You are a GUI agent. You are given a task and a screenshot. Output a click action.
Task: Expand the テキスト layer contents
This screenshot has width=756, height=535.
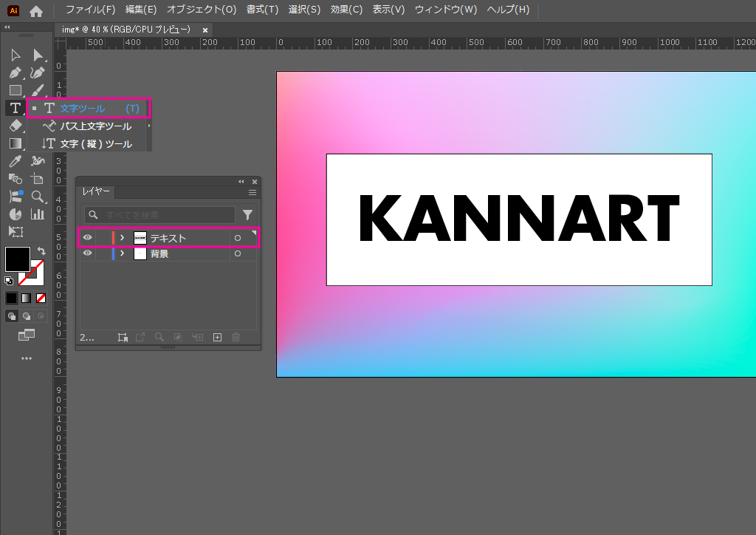pos(122,238)
